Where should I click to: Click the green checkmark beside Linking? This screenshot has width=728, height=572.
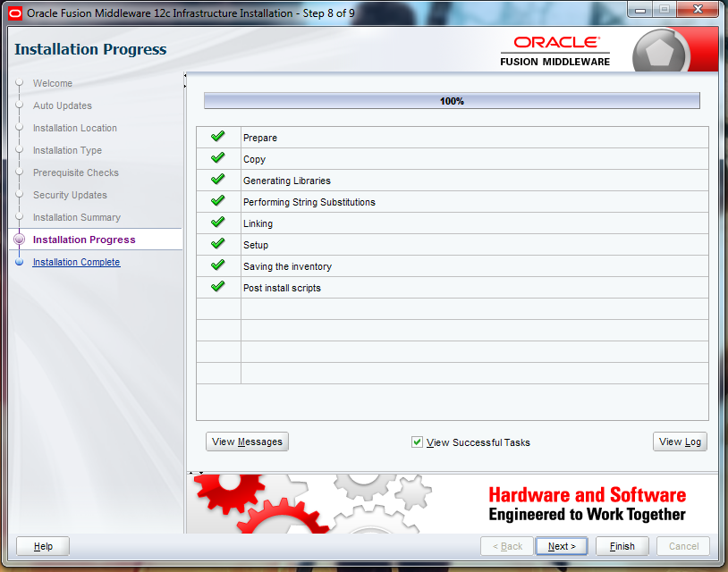pyautogui.click(x=217, y=223)
